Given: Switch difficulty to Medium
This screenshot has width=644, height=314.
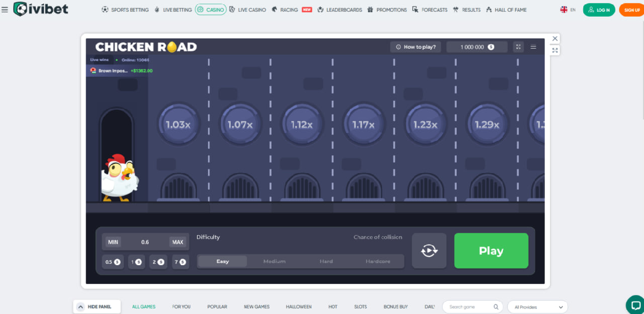Looking at the screenshot, I should coord(274,261).
